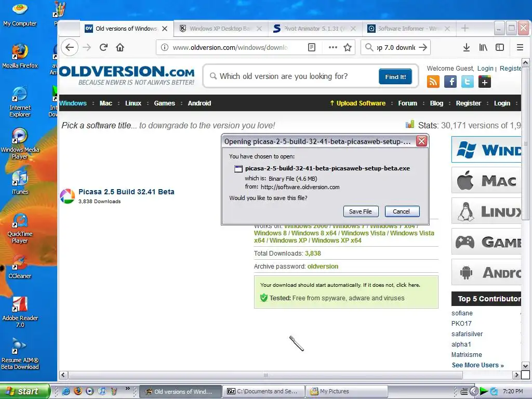
Task: Click the Windows Start button
Action: (x=25, y=391)
